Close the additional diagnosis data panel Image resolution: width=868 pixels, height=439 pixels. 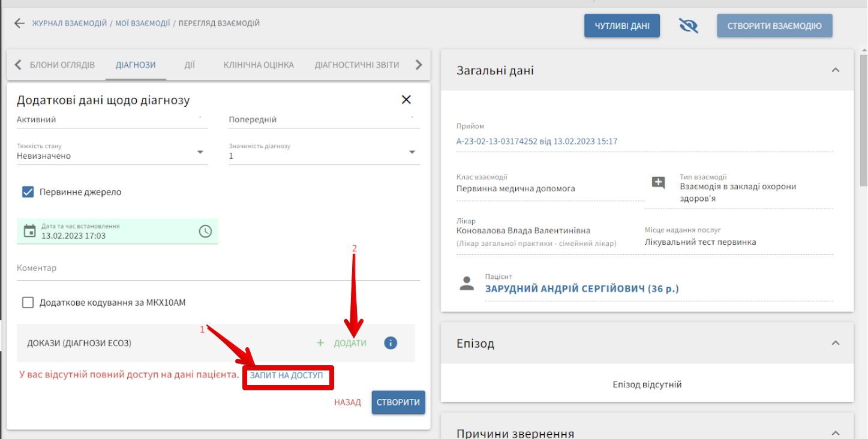click(x=406, y=100)
